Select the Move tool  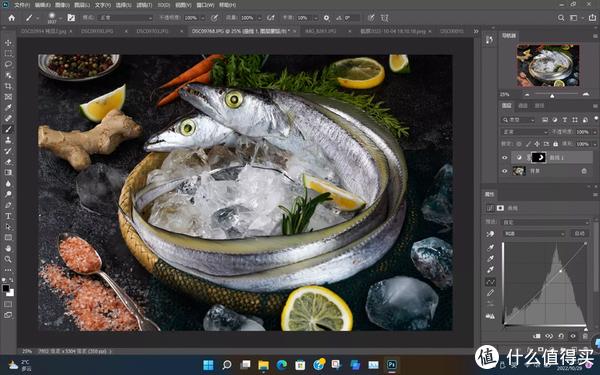[x=8, y=43]
